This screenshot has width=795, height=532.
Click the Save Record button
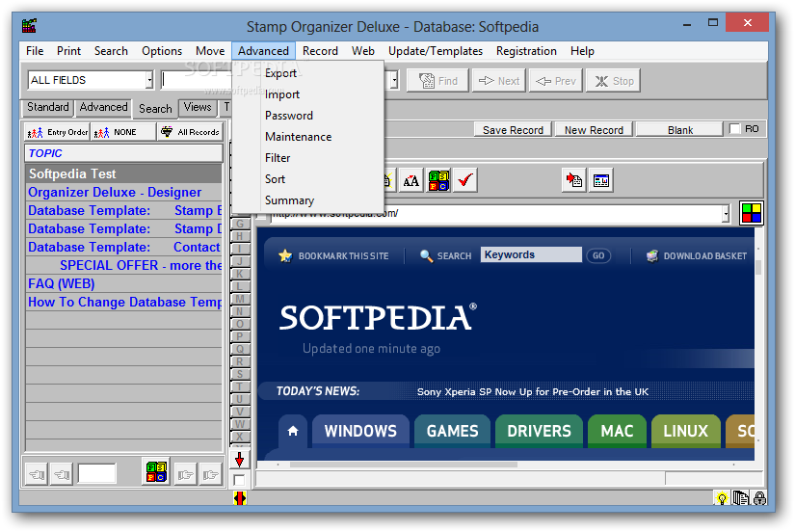513,130
